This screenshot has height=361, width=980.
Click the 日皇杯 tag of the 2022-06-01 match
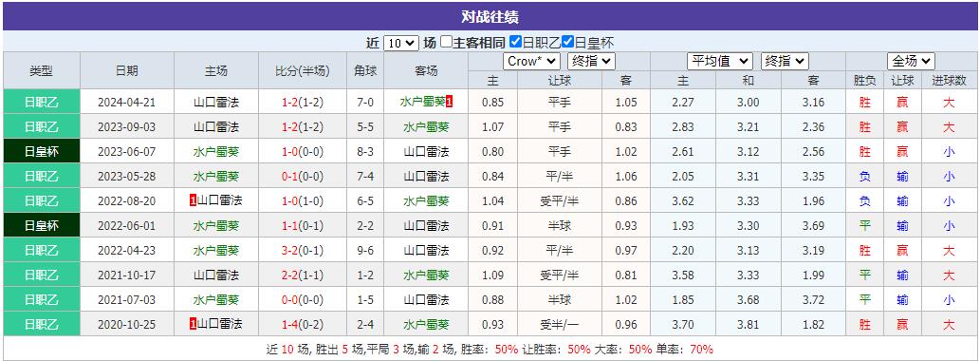coord(41,225)
